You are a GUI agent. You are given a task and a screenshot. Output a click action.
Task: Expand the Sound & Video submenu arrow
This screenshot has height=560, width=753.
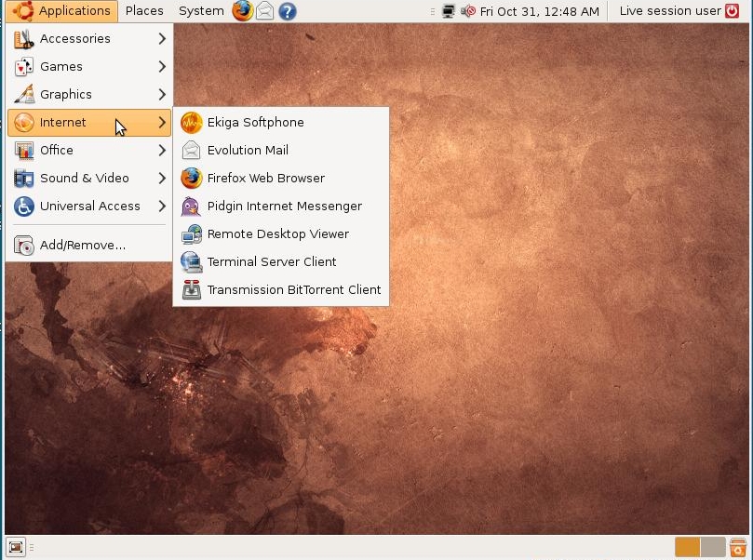[x=162, y=178]
